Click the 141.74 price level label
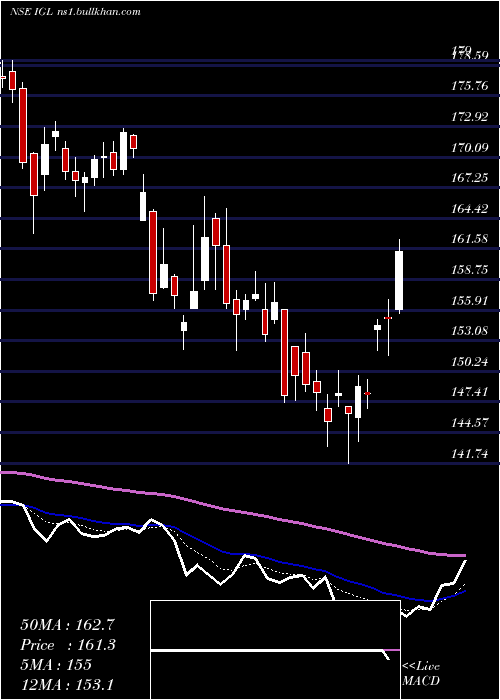 pos(469,454)
